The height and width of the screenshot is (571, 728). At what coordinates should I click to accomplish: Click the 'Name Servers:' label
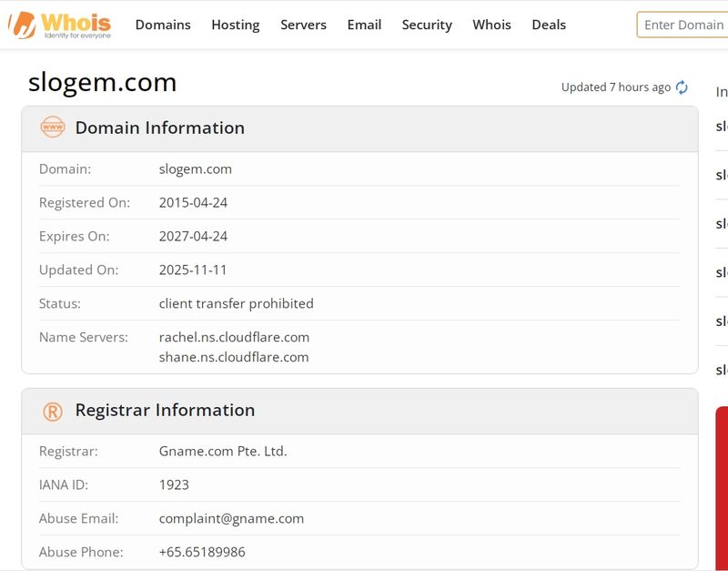click(84, 337)
